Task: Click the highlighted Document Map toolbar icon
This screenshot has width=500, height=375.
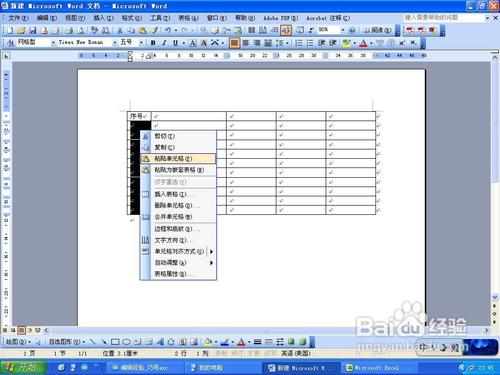Action: pos(286,31)
